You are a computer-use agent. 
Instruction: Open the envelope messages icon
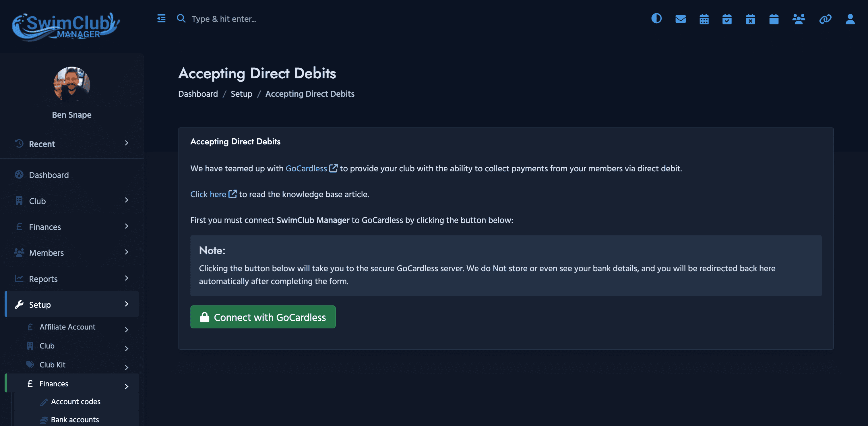pyautogui.click(x=681, y=19)
